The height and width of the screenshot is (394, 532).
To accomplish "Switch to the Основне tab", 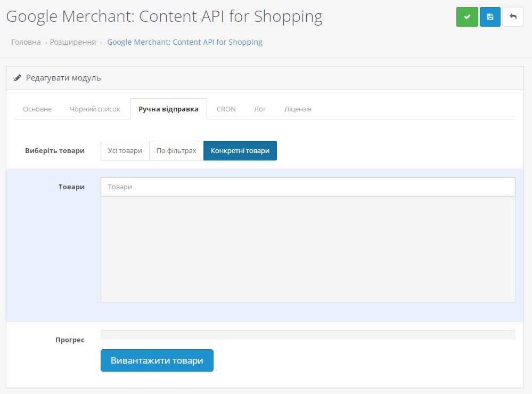I will [x=36, y=109].
